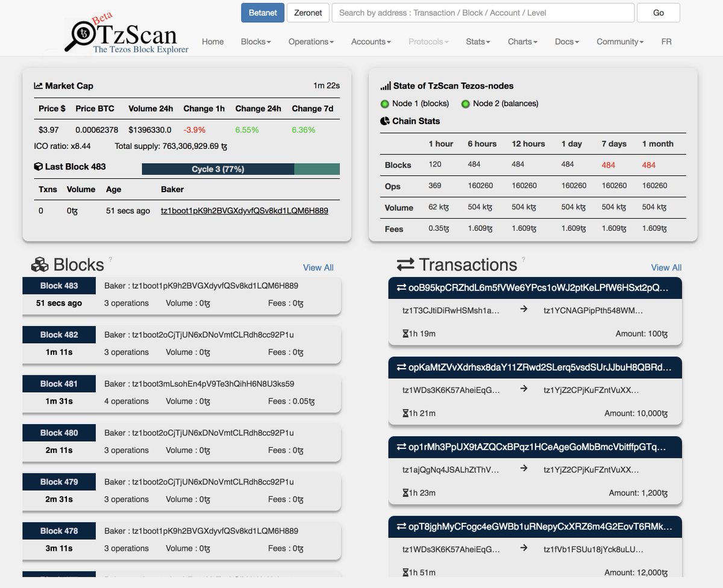
Task: Click the address search input field
Action: (483, 13)
